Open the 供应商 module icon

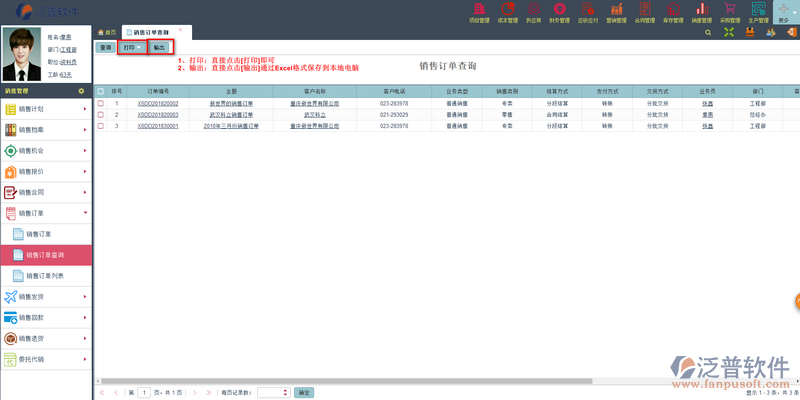coord(533,13)
